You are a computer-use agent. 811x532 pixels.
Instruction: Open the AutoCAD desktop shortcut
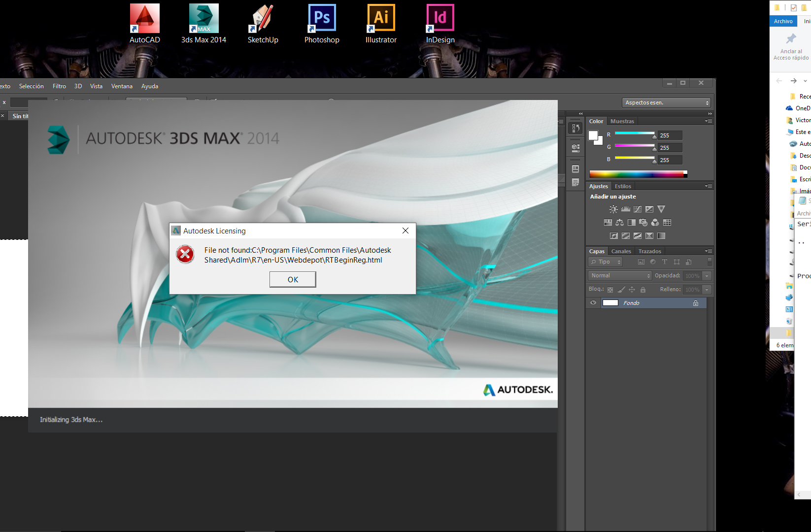click(145, 24)
